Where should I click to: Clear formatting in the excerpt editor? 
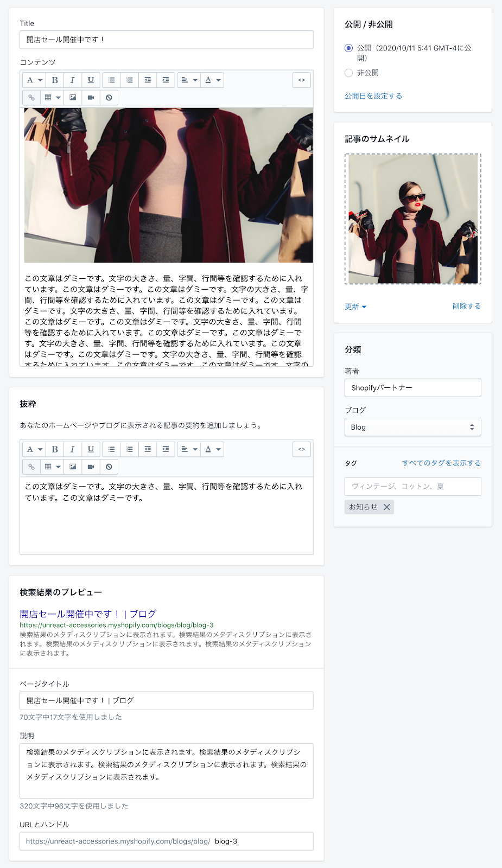[109, 467]
